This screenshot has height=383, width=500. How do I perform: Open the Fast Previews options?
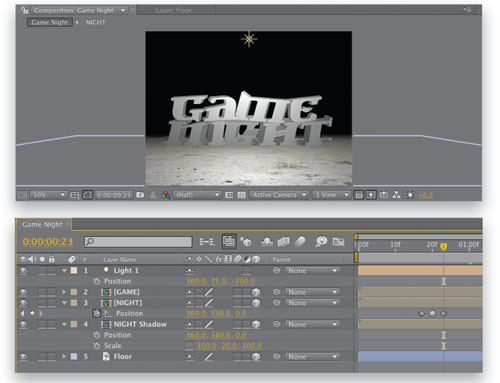pyautogui.click(x=371, y=195)
